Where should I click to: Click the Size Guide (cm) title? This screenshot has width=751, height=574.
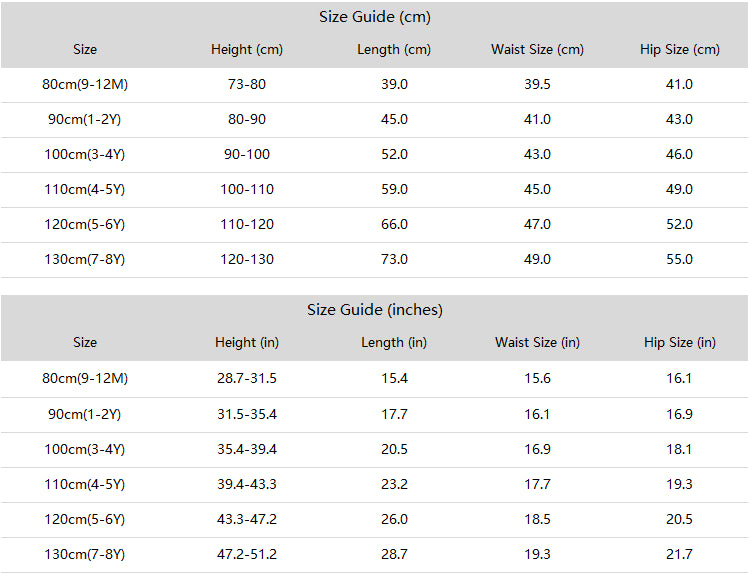click(x=375, y=17)
